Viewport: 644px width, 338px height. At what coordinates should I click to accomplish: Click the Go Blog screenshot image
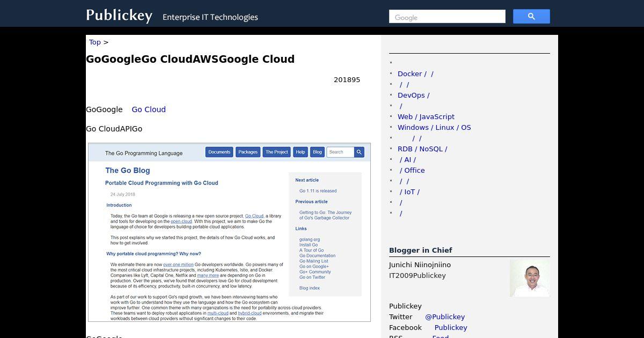tap(229, 232)
